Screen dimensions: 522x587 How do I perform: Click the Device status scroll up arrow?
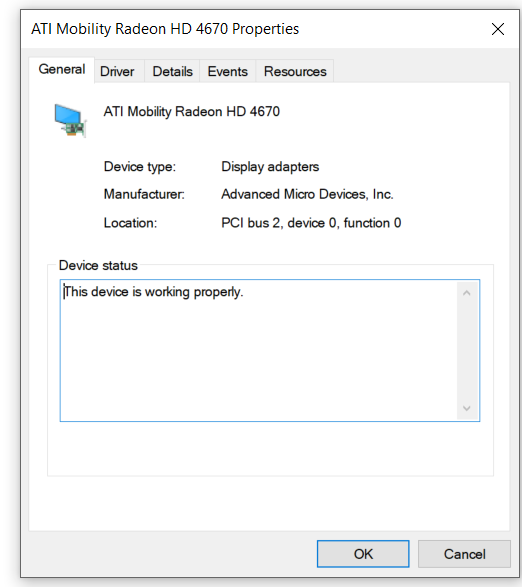[467, 293]
